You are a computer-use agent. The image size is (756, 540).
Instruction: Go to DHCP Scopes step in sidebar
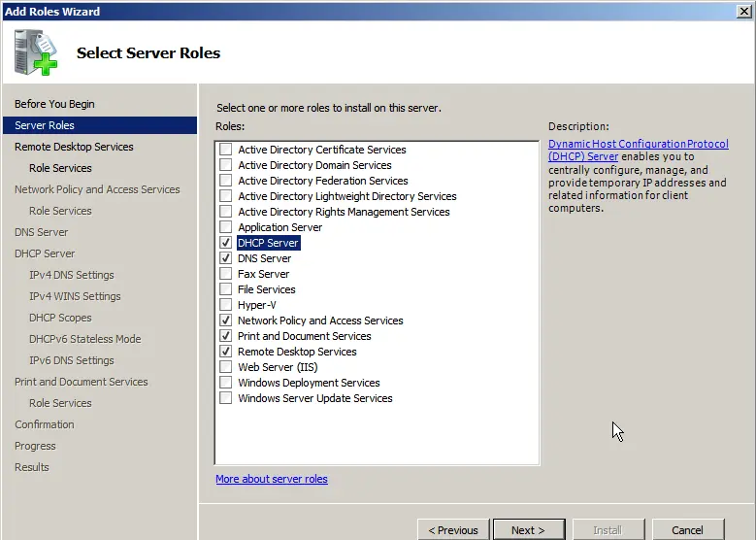click(60, 318)
